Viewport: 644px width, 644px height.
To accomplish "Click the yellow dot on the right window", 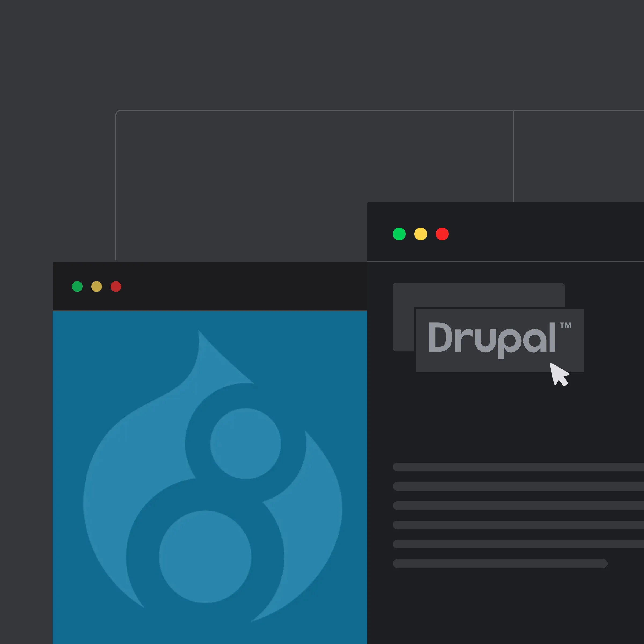I will pyautogui.click(x=420, y=234).
